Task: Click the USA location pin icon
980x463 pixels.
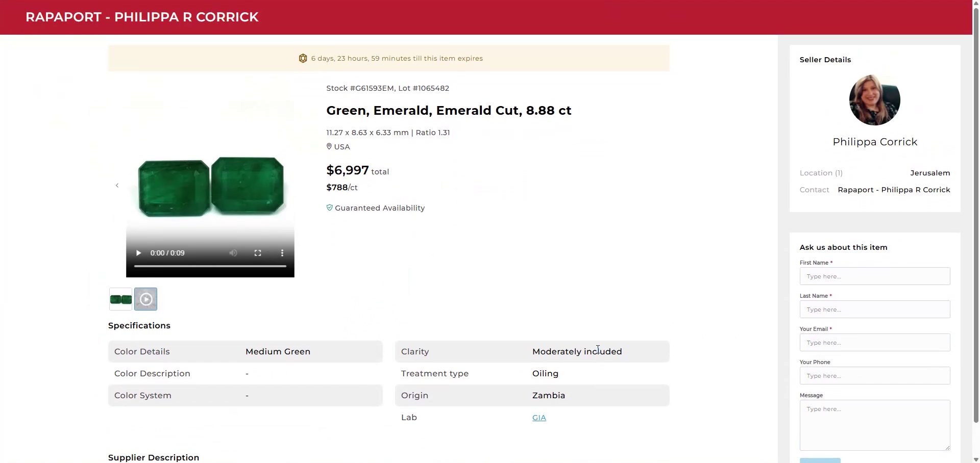Action: click(x=329, y=147)
